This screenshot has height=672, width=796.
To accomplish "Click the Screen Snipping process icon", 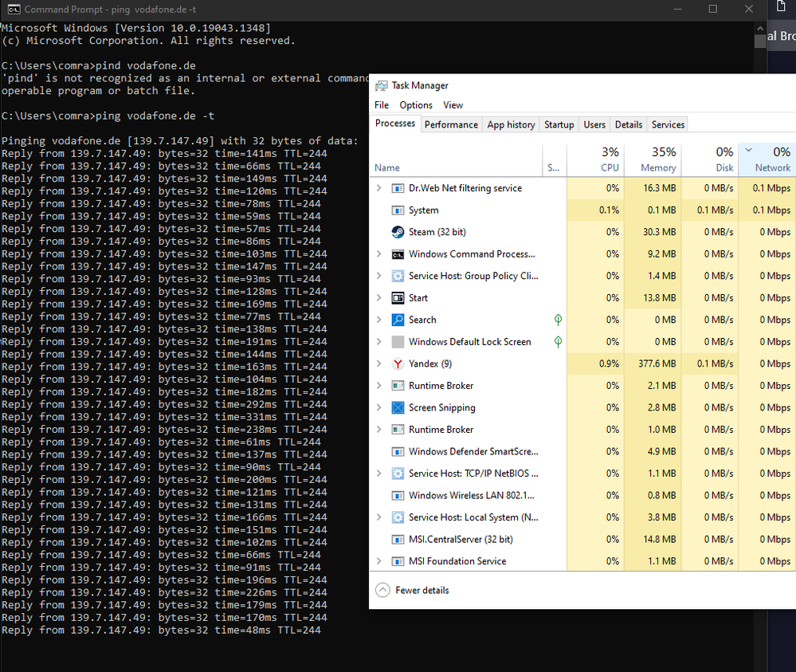I will (398, 407).
